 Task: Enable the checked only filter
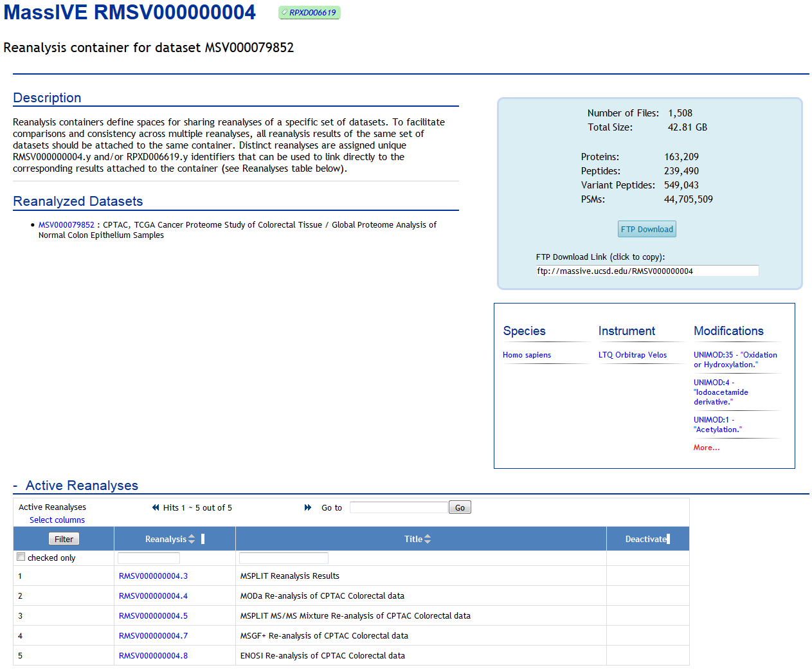click(x=21, y=556)
